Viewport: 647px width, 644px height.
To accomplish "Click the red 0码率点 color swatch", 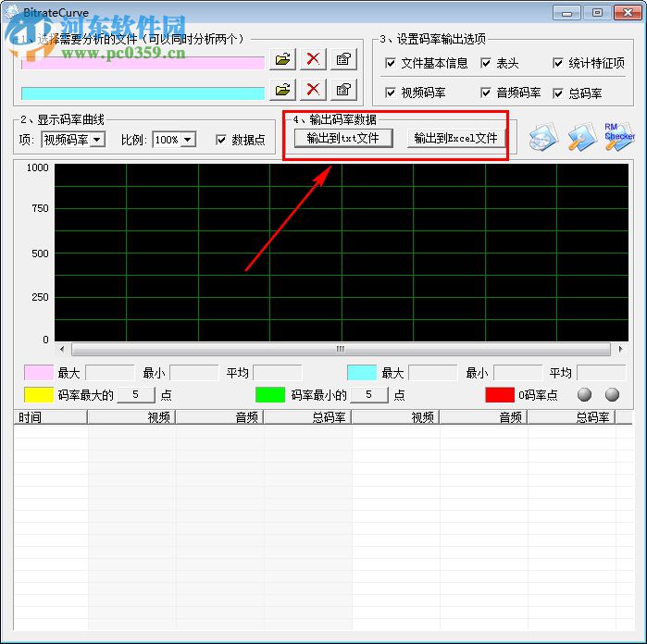I will click(500, 395).
